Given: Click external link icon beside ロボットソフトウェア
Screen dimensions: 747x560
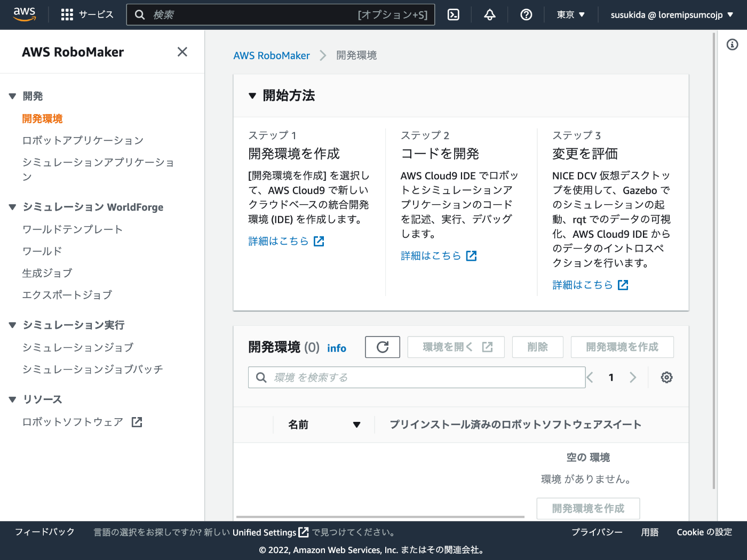Looking at the screenshot, I should (137, 422).
